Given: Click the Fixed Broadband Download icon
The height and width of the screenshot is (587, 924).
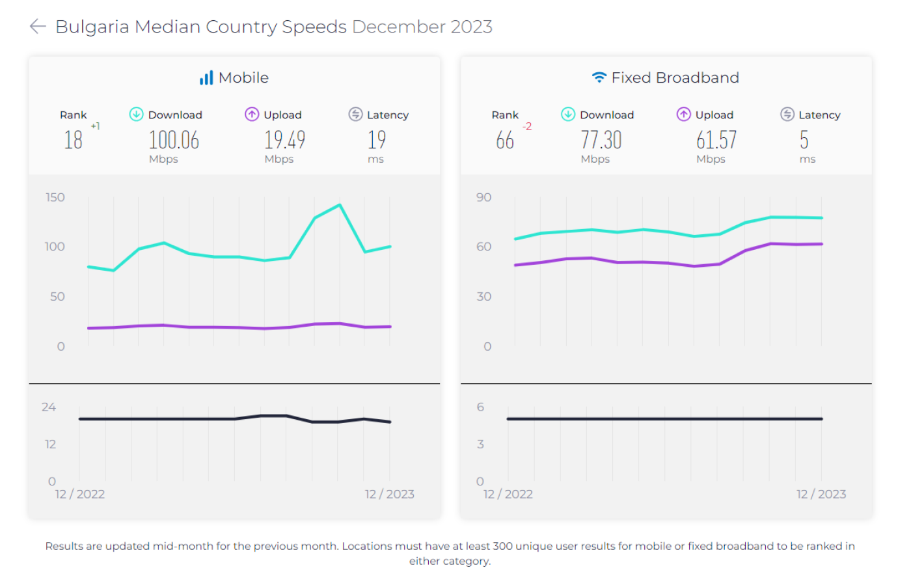Looking at the screenshot, I should pos(568,114).
